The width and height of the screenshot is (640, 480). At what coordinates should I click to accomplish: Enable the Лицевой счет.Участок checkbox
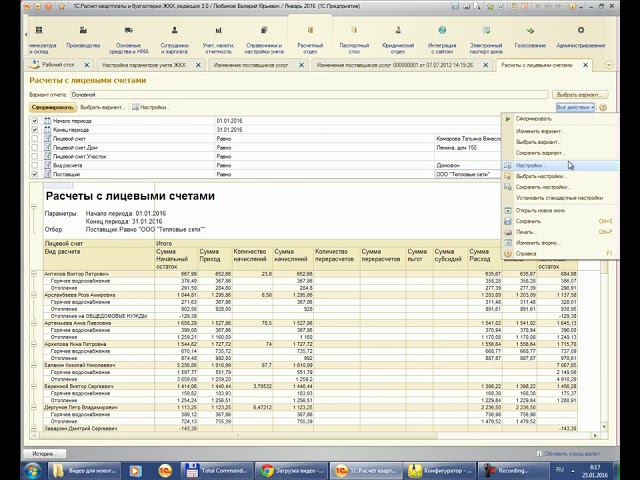point(35,156)
